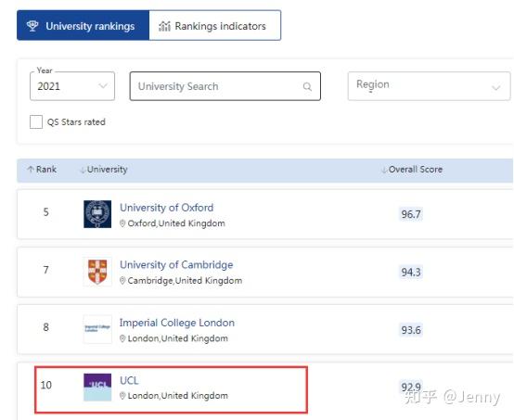
Task: Click the trophy icon on University rankings
Action: (32, 26)
